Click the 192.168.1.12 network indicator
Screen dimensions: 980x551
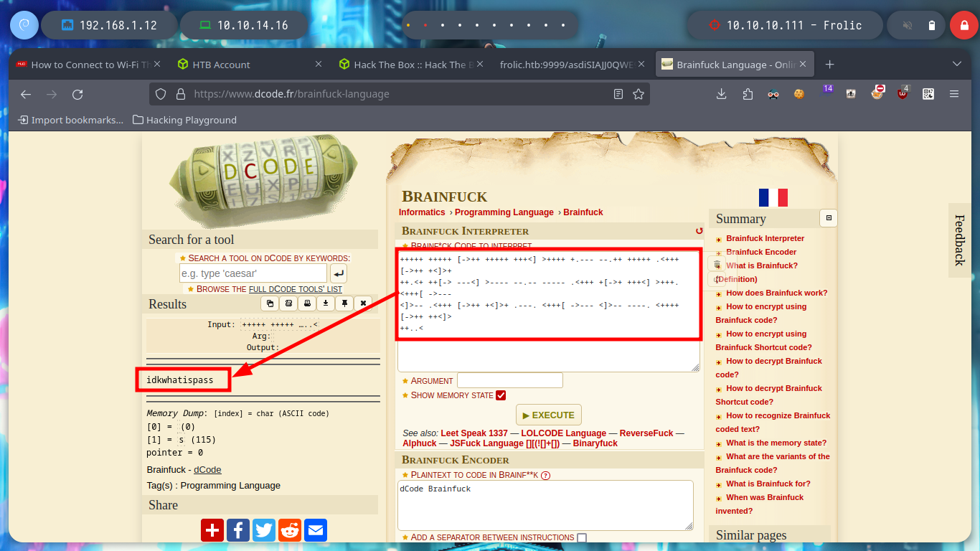[108, 25]
